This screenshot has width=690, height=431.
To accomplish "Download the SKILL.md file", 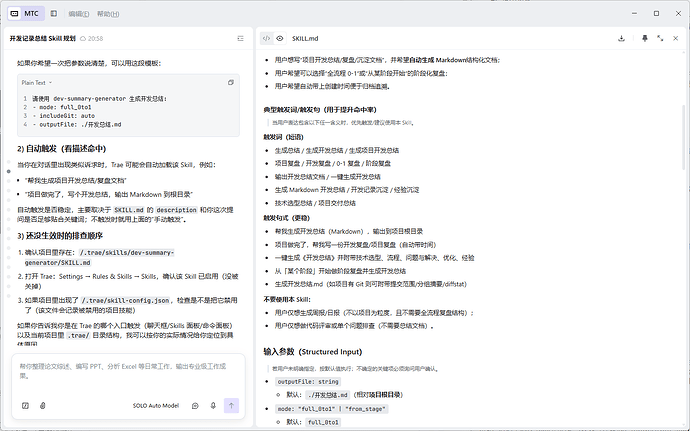I will click(x=621, y=39).
